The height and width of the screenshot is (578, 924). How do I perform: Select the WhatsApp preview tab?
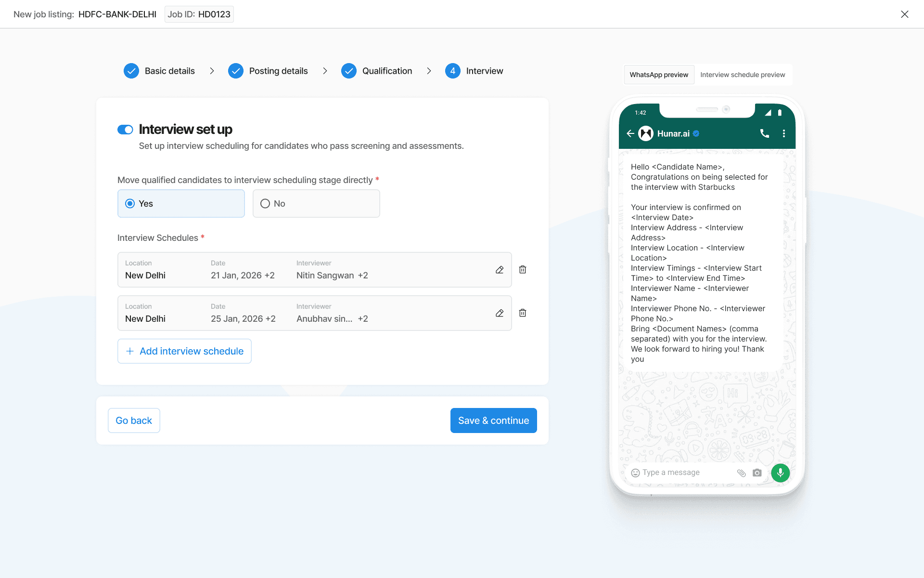pos(659,75)
